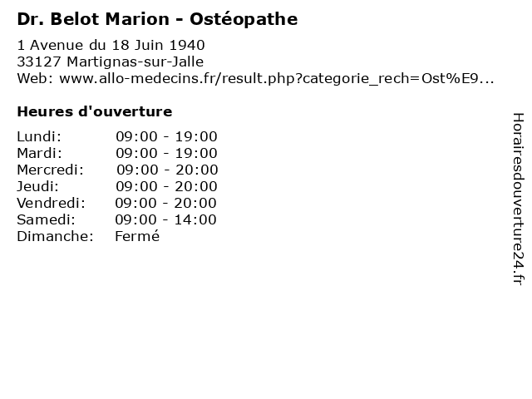Click the Mardi day label

(x=40, y=153)
